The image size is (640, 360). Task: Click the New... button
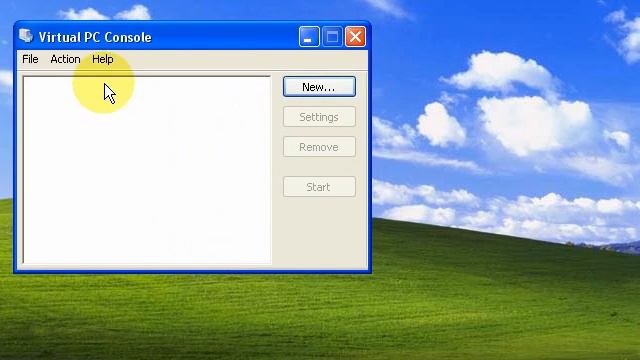point(319,87)
